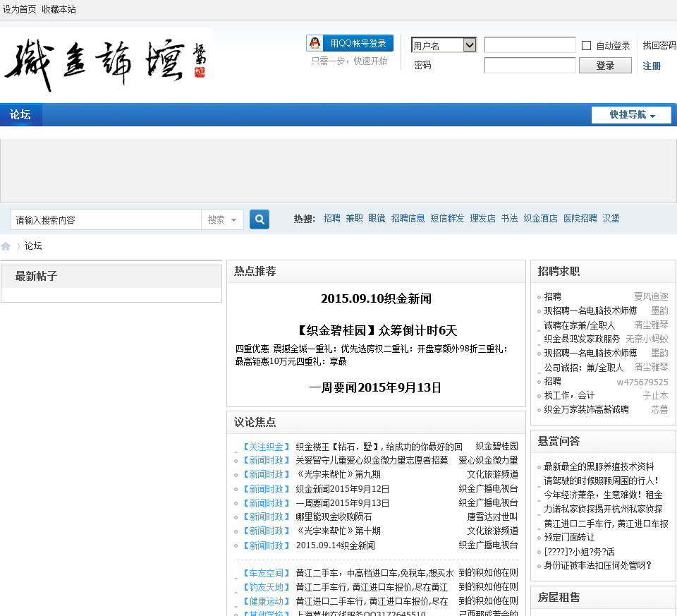Click hot search term 眼镜
677x616 pixels.
pos(377,219)
